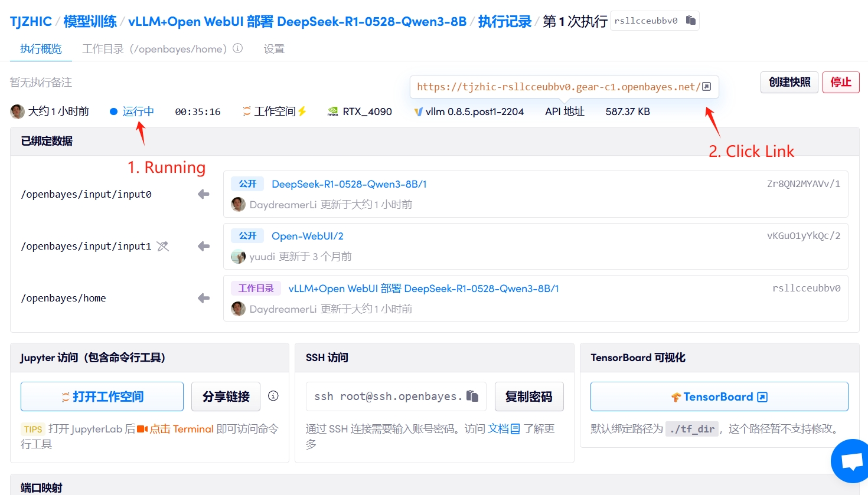
Task: Click the arrow icon for /openbayes/home
Action: 204,298
